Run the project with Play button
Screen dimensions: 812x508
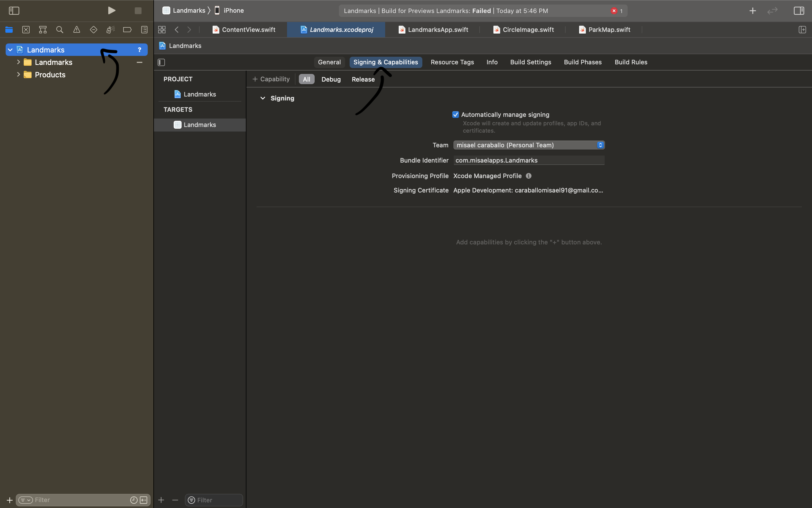coord(112,11)
